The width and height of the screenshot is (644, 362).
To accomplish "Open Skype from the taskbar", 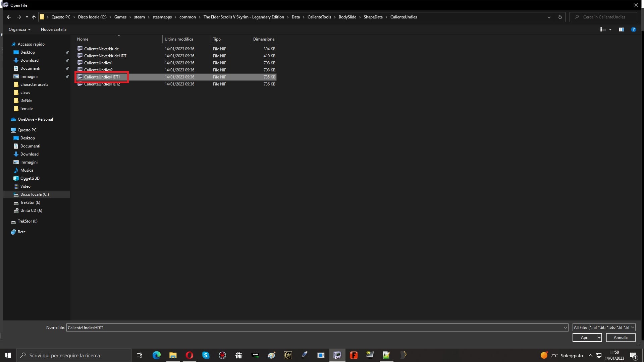I will click(x=206, y=355).
